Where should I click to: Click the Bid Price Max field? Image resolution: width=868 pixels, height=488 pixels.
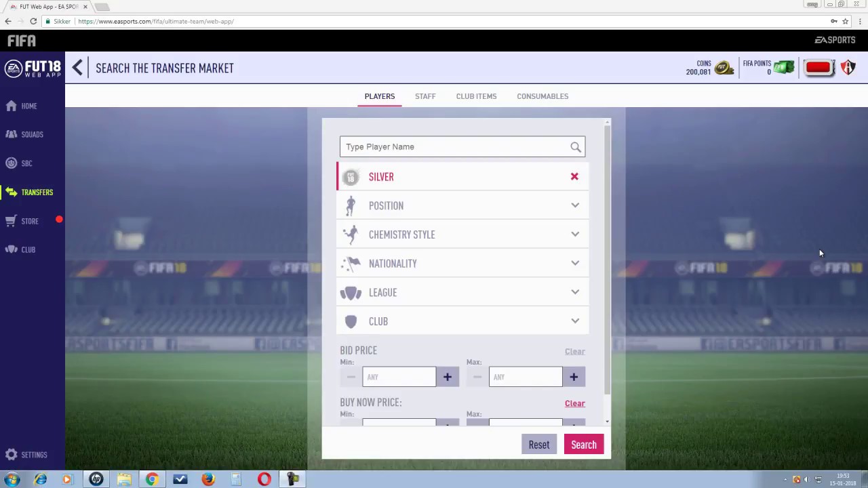pyautogui.click(x=526, y=377)
